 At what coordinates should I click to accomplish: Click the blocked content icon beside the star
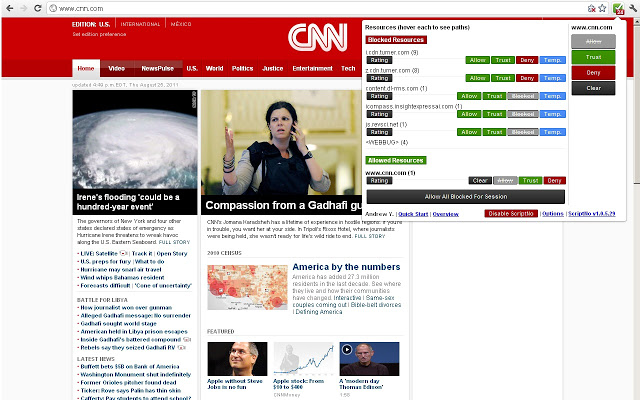tap(591, 8)
